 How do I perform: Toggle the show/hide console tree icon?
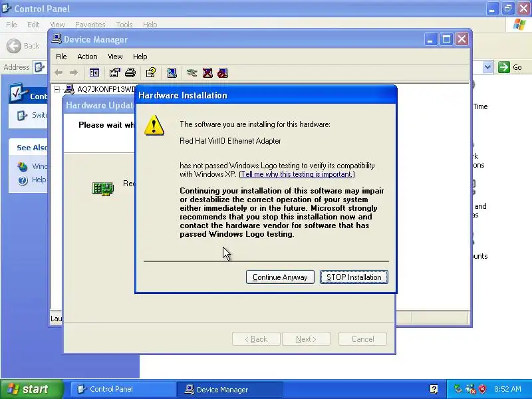point(94,72)
